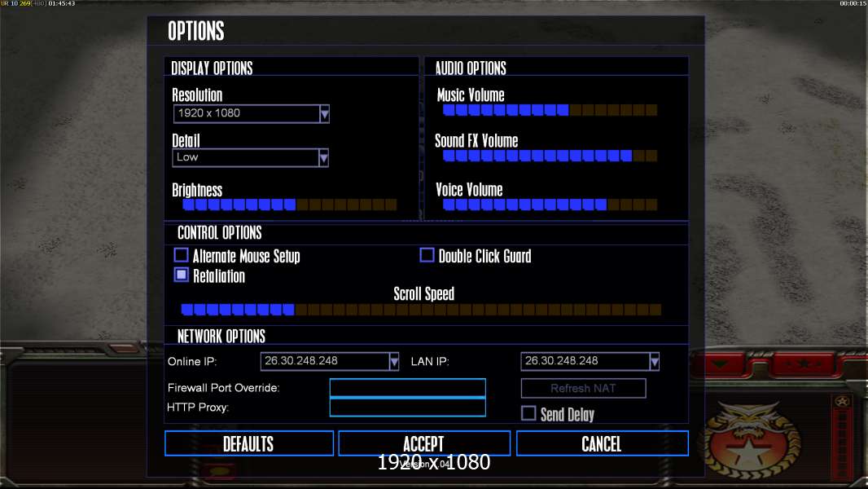Click the Refresh NAT button
Viewport: 868px width, 489px height.
pyautogui.click(x=584, y=388)
